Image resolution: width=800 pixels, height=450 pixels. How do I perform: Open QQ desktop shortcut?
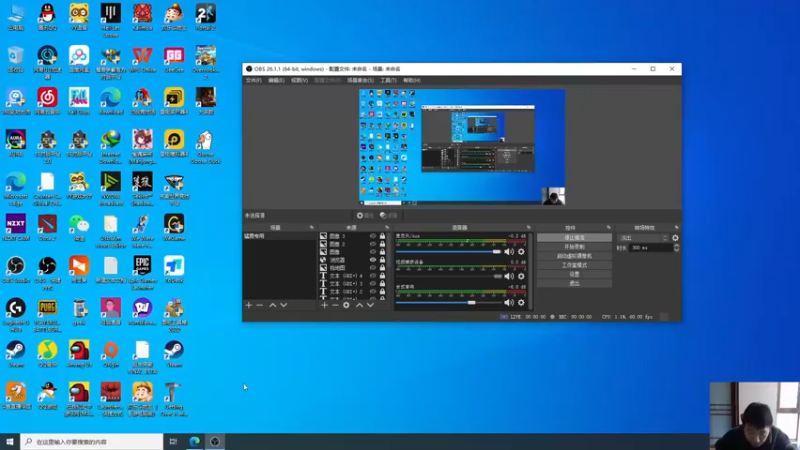[x=47, y=17]
